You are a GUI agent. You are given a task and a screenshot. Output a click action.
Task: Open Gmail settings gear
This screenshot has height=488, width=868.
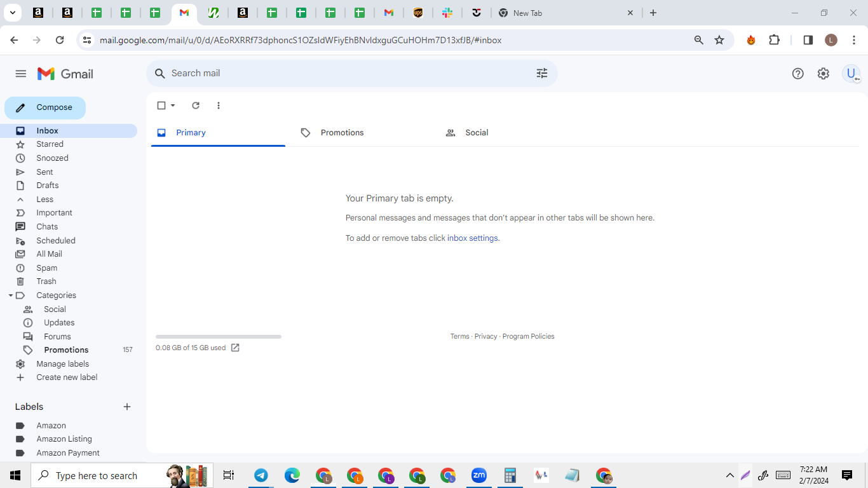pos(824,74)
